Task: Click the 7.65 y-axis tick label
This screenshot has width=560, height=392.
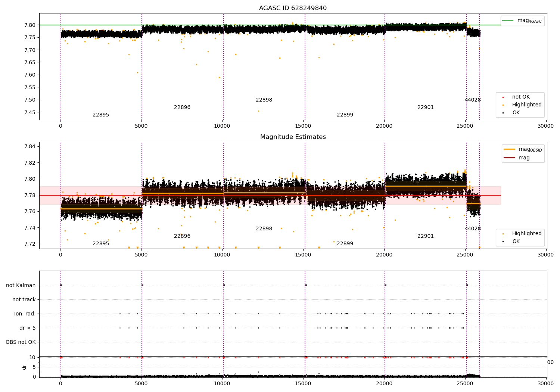Action: (30, 62)
